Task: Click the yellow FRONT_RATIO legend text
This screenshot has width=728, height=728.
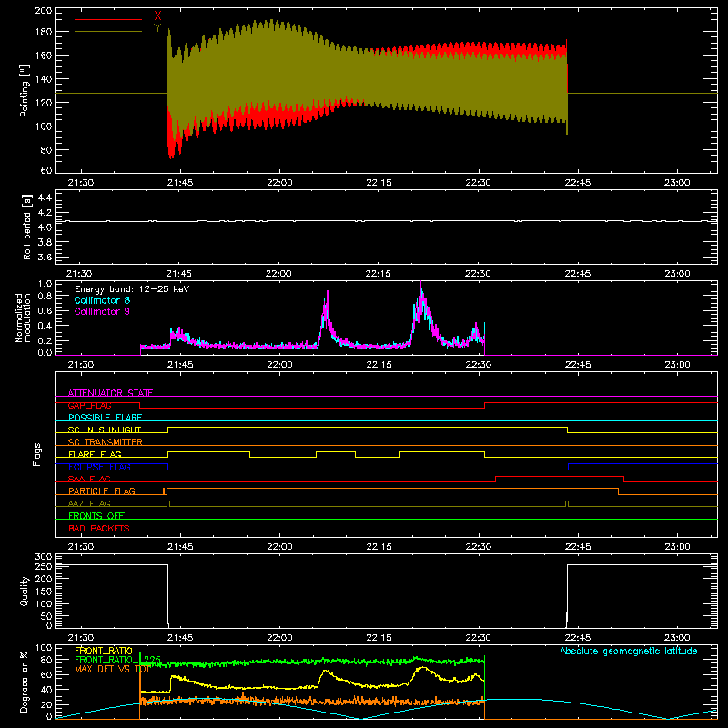Action: pos(104,651)
